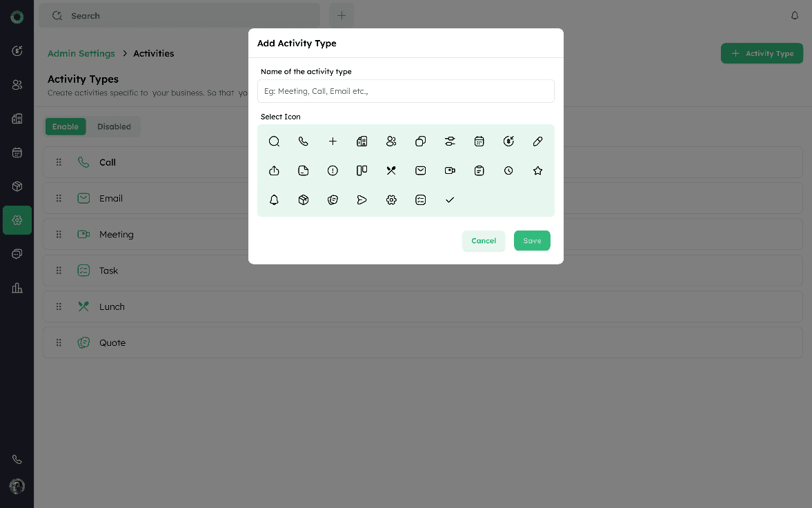The height and width of the screenshot is (508, 812).
Task: Switch to the Enable tab
Action: coord(66,126)
